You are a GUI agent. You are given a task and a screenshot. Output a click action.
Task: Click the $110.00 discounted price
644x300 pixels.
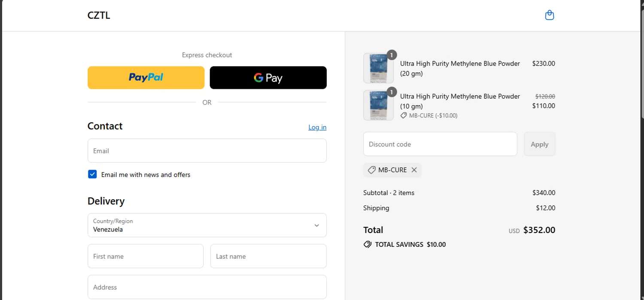(x=544, y=106)
